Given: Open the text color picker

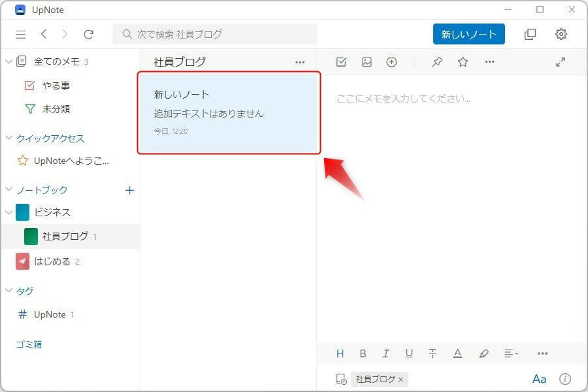Looking at the screenshot, I should click(x=457, y=353).
